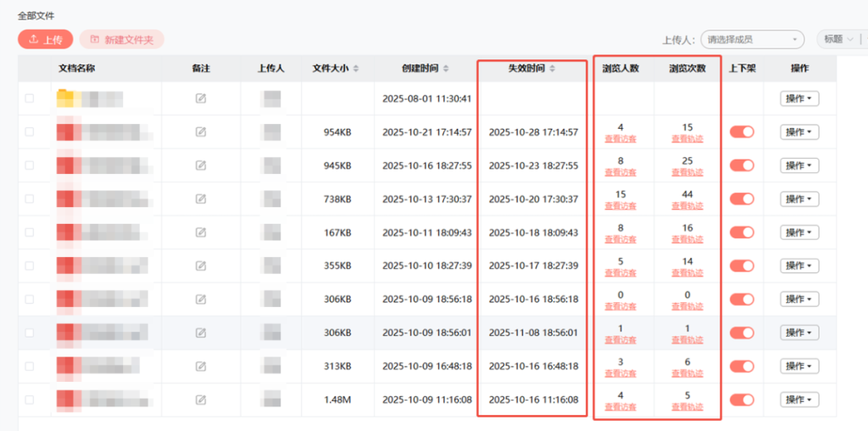The height and width of the screenshot is (431, 868).
Task: Click the 新建文件夹 button
Action: point(122,39)
